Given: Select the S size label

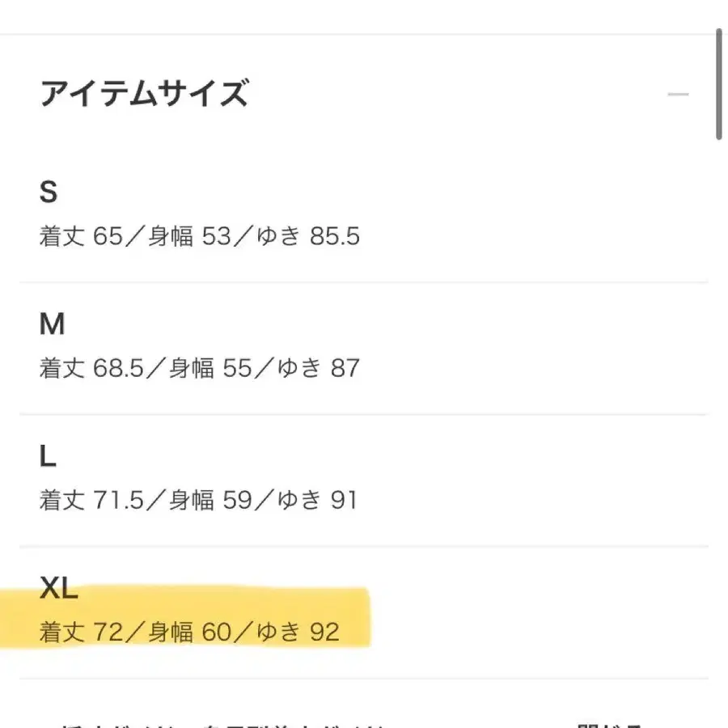Looking at the screenshot, I should (50, 192).
